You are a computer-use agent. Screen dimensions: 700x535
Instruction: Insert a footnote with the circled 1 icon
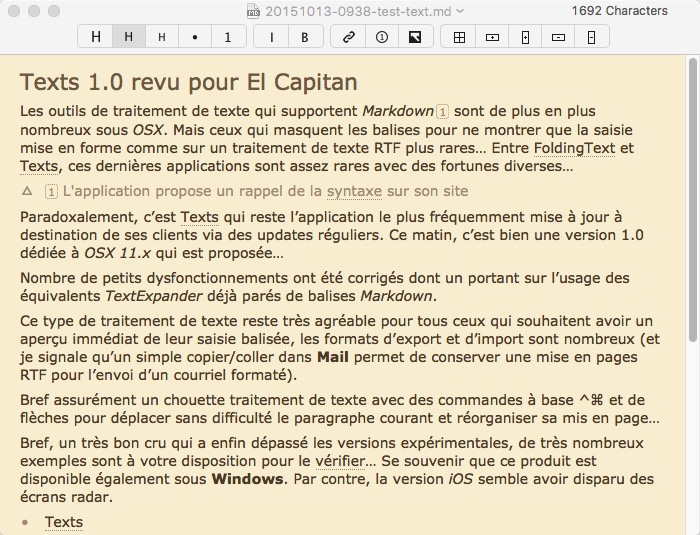pos(382,37)
